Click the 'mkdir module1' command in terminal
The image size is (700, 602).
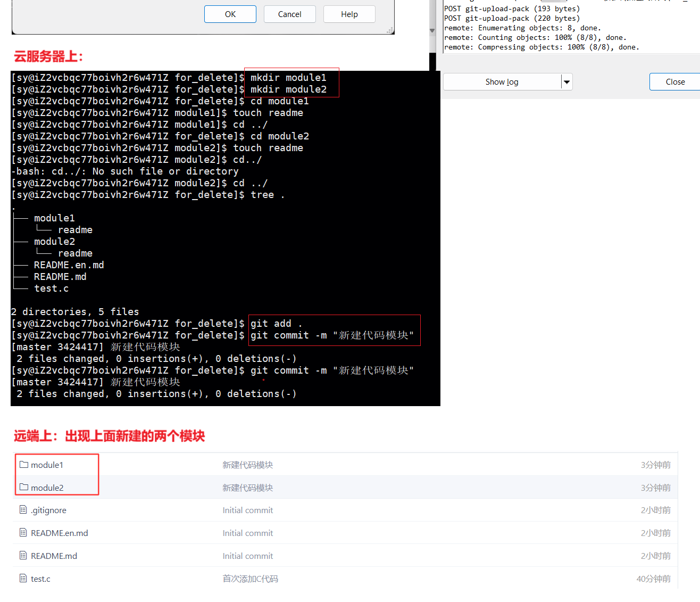(288, 78)
